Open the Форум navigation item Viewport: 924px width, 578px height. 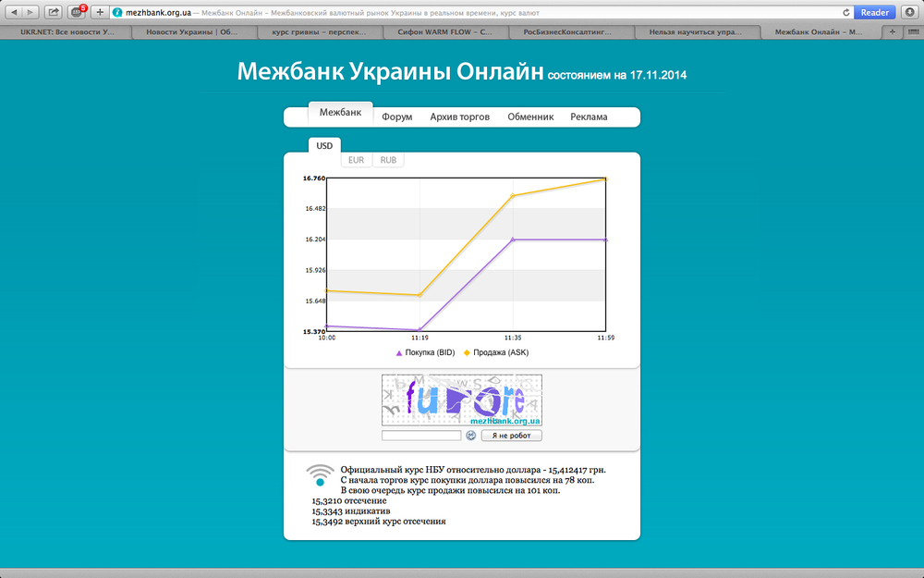coord(397,117)
